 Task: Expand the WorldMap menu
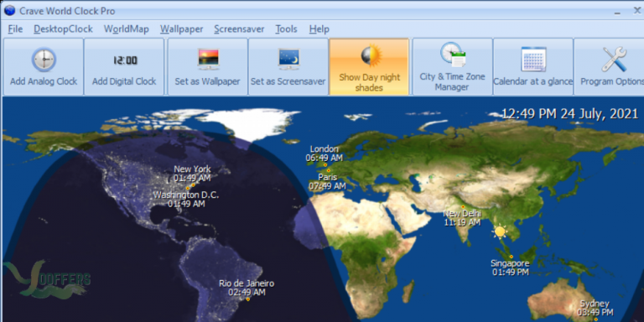126,29
